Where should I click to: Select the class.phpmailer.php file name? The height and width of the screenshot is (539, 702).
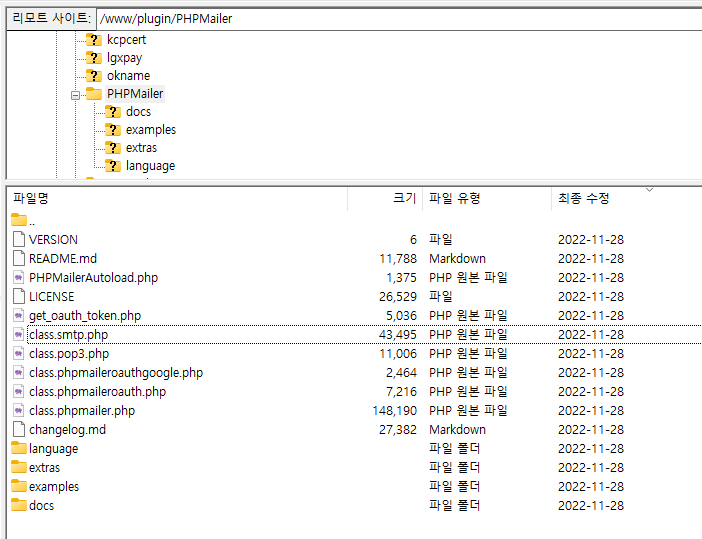82,411
